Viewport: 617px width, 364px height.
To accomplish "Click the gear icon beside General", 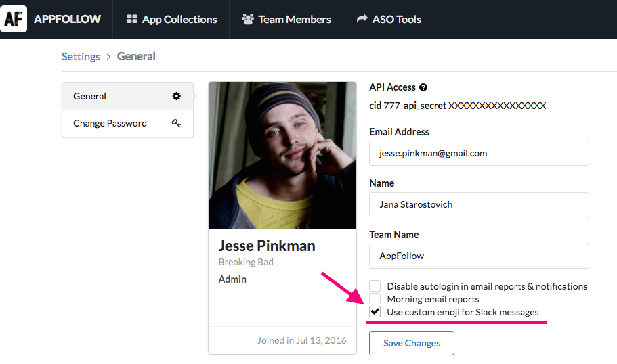I will click(176, 96).
